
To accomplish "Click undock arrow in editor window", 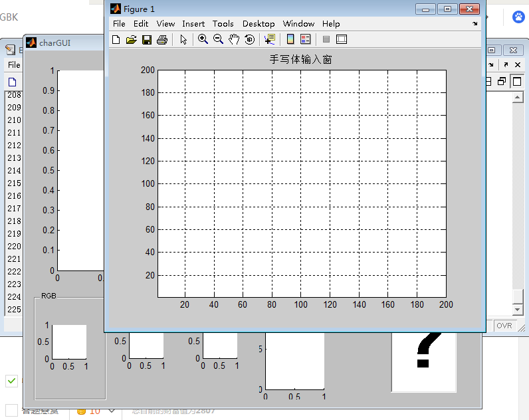I will (506, 64).
